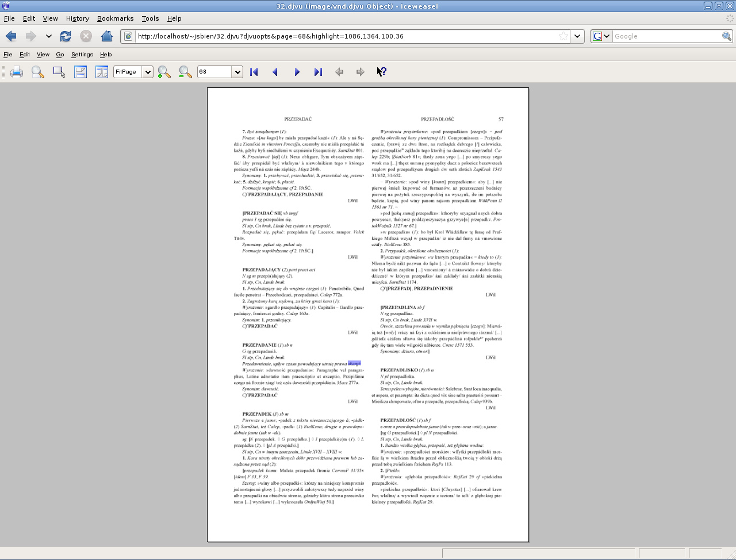
Task: Maximize the Iceweasel window
Action: (719, 6)
